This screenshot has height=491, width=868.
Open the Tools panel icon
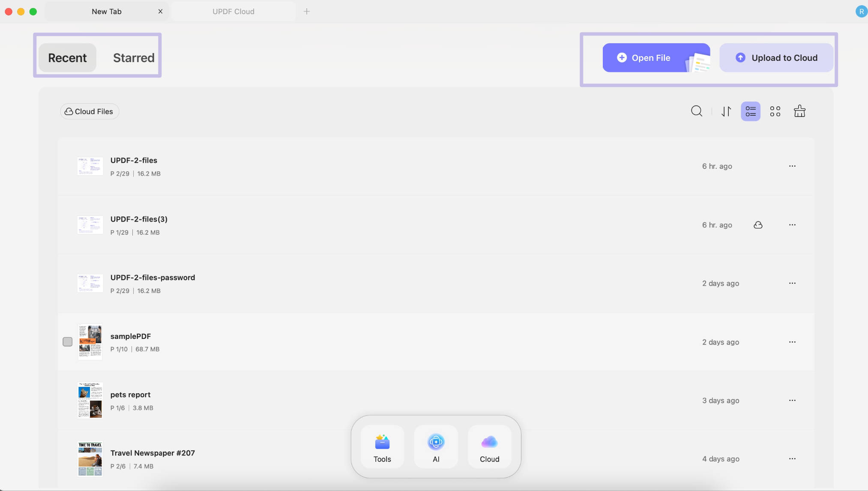tap(382, 447)
